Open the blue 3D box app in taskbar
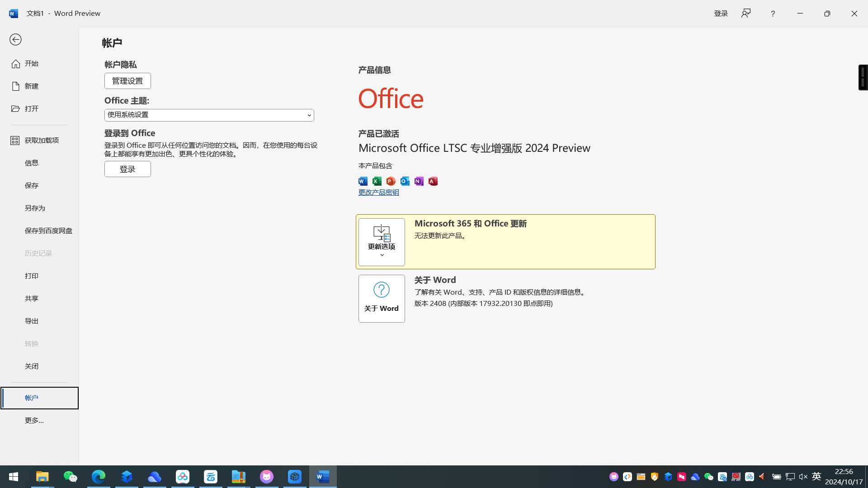The height and width of the screenshot is (488, 868). pos(295,477)
